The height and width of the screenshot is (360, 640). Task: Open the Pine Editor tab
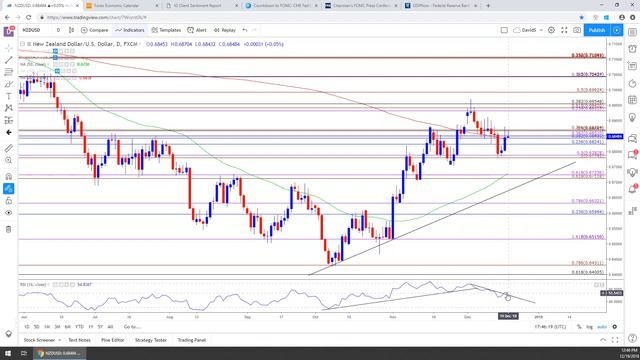(x=112, y=340)
